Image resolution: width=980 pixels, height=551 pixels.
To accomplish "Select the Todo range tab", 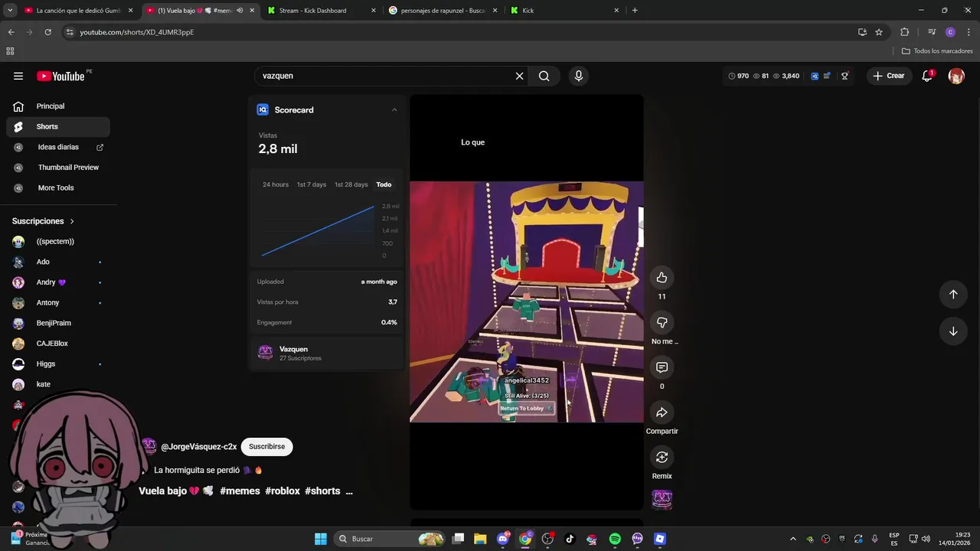I will pyautogui.click(x=384, y=184).
